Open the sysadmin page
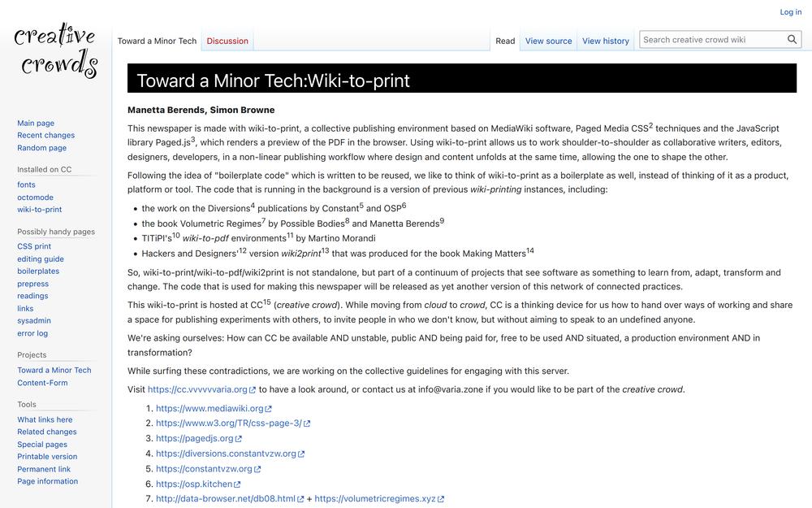 click(x=33, y=321)
